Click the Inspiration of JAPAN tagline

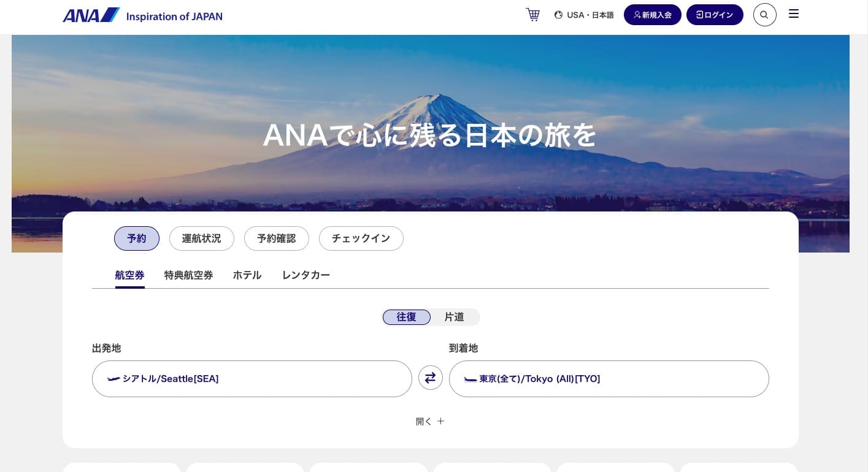pyautogui.click(x=174, y=17)
